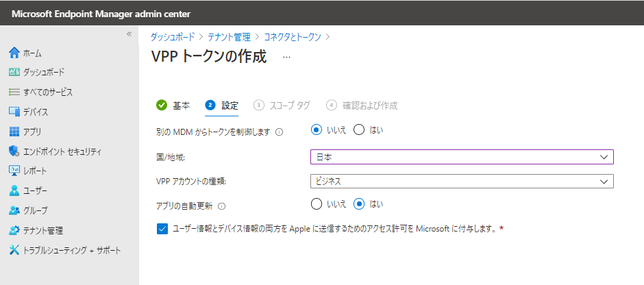The height and width of the screenshot is (285, 644).
Task: Toggle the Apple data permission checkbox
Action: coord(162,229)
